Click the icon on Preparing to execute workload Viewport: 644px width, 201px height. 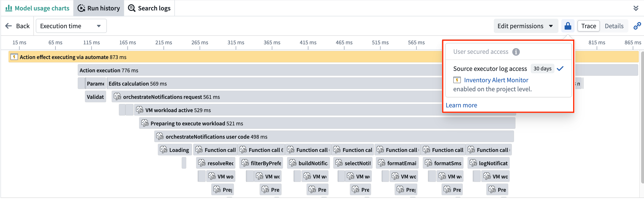[x=145, y=123]
